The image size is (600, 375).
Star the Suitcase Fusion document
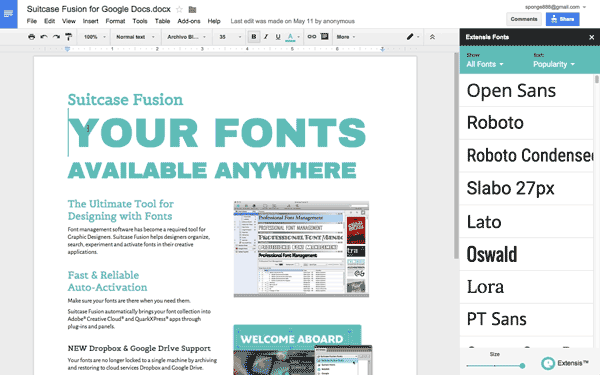[179, 9]
